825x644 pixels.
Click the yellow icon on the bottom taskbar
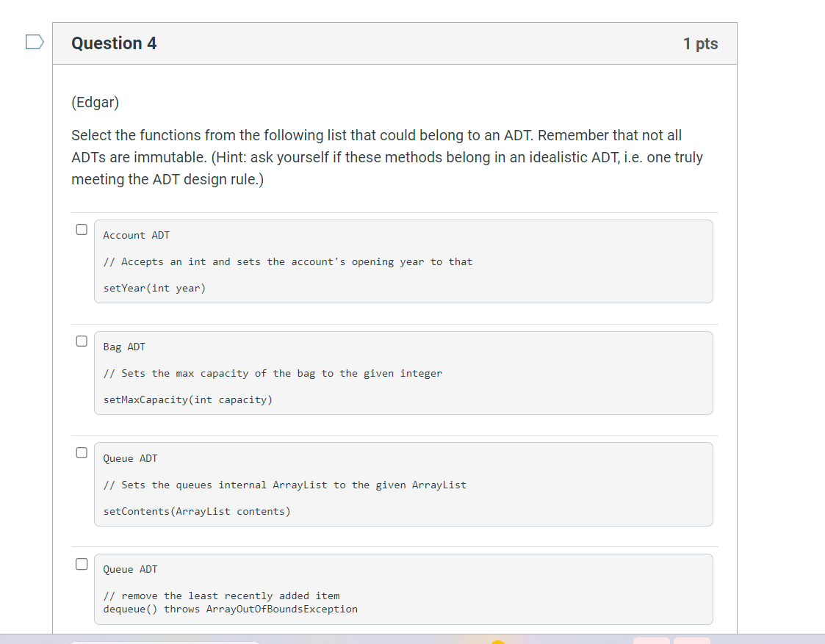pyautogui.click(x=497, y=640)
